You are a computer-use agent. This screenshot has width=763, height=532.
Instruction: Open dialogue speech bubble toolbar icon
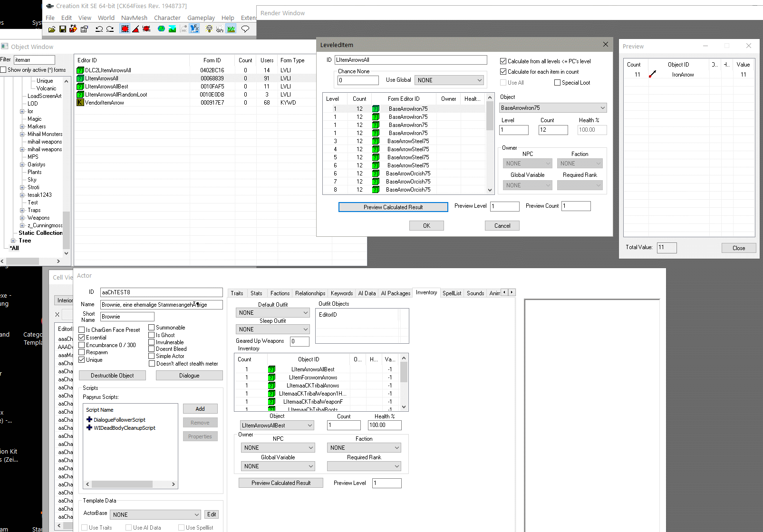(x=245, y=29)
